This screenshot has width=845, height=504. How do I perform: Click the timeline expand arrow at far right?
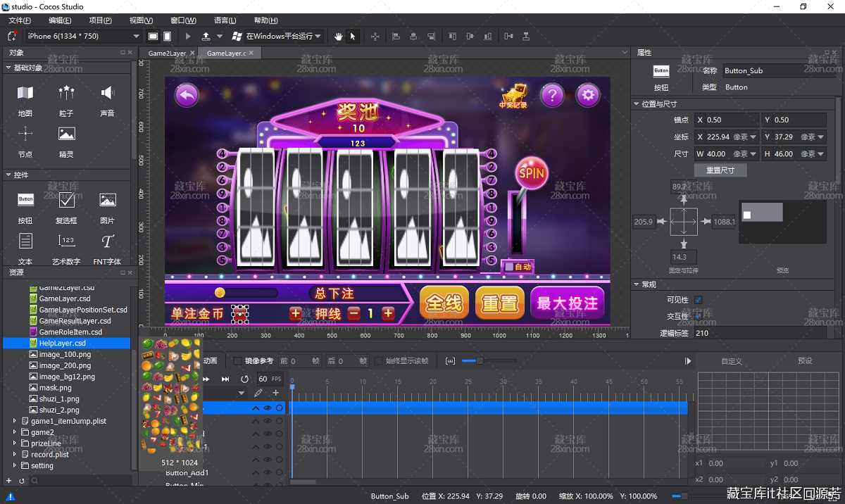688,361
